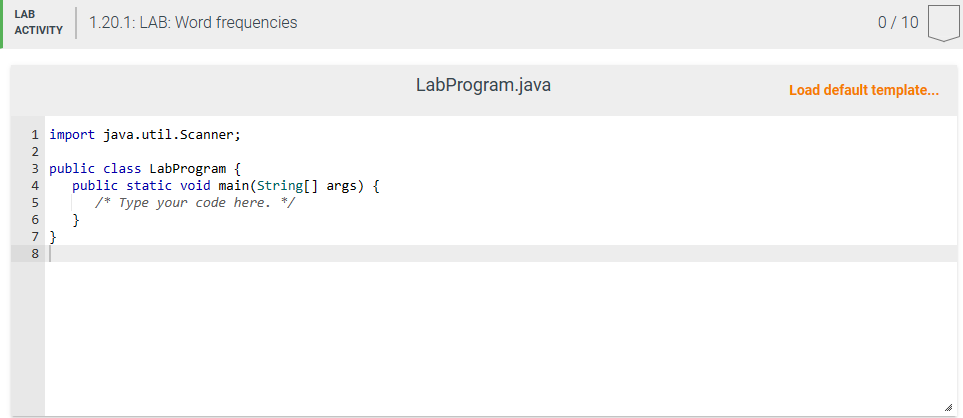The height and width of the screenshot is (418, 963).
Task: Click the LAB ACTIVITY label
Action: [39, 23]
